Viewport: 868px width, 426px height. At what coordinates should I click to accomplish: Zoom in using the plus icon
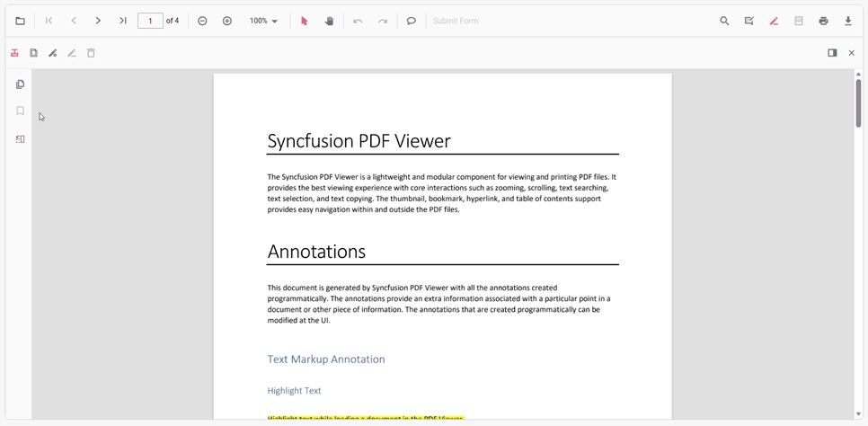point(227,21)
